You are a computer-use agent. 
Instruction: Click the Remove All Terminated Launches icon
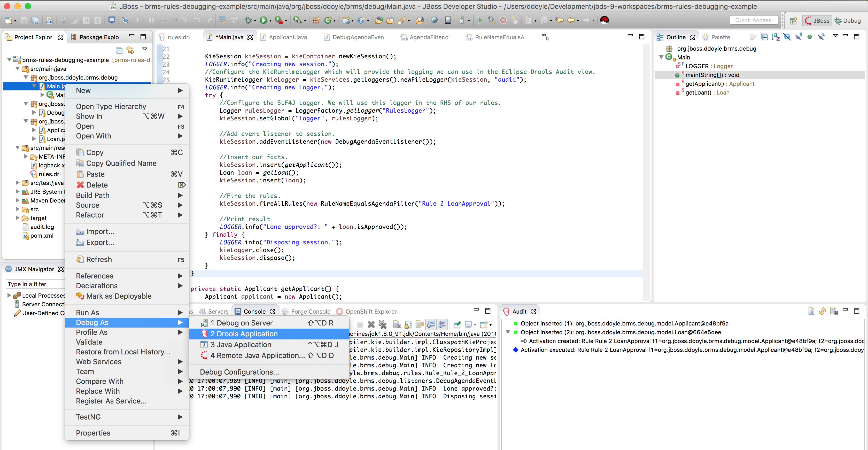tap(382, 324)
